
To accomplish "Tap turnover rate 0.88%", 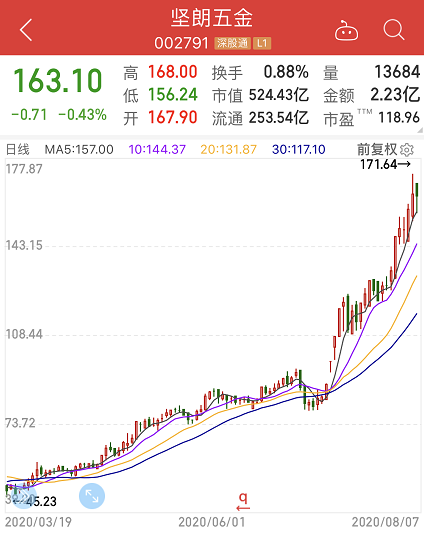I will [x=286, y=72].
